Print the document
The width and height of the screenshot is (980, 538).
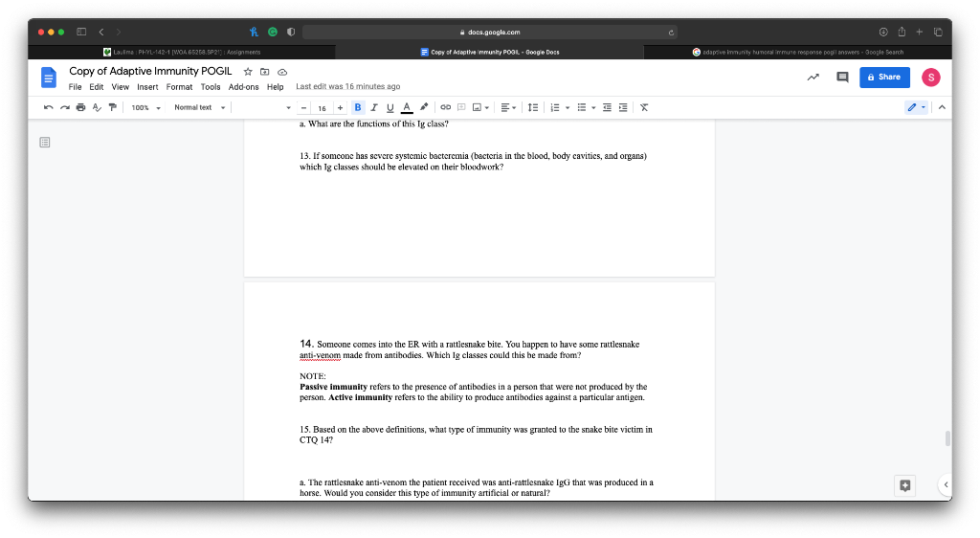click(x=80, y=107)
